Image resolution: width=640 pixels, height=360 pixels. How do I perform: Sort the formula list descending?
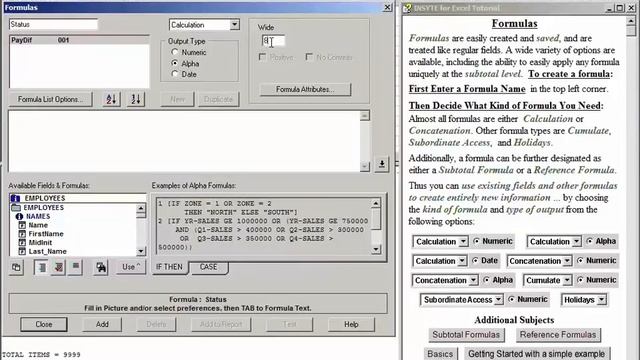coord(136,99)
